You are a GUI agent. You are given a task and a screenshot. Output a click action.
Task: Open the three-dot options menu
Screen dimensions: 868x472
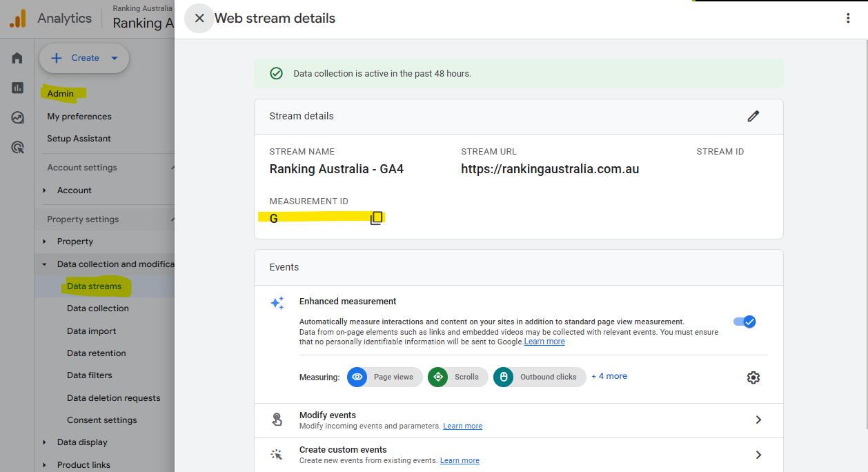coord(848,18)
